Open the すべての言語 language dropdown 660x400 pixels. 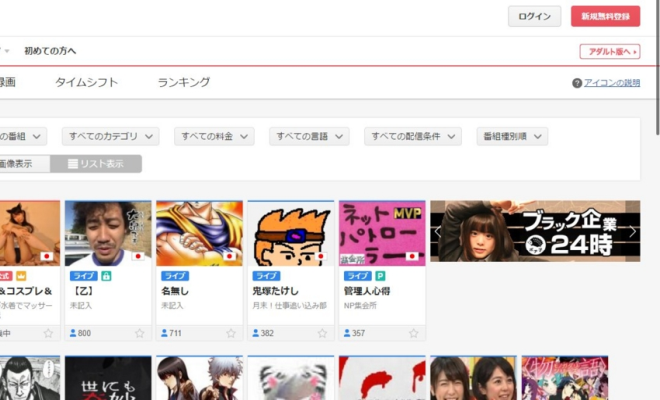point(309,136)
